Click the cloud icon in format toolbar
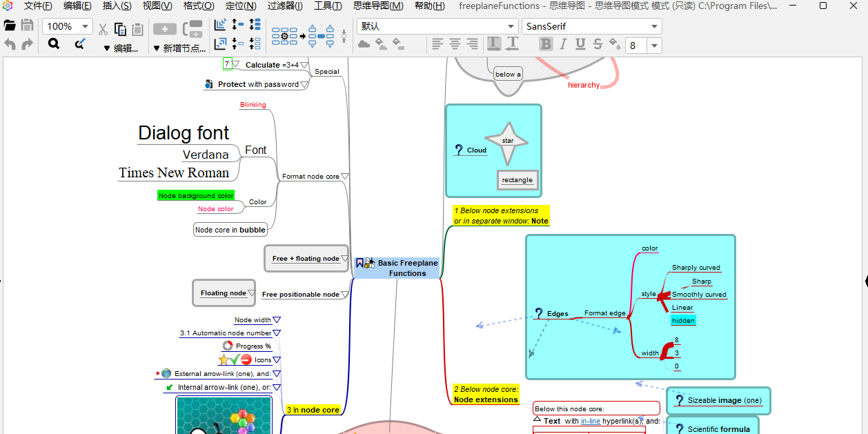 click(364, 44)
